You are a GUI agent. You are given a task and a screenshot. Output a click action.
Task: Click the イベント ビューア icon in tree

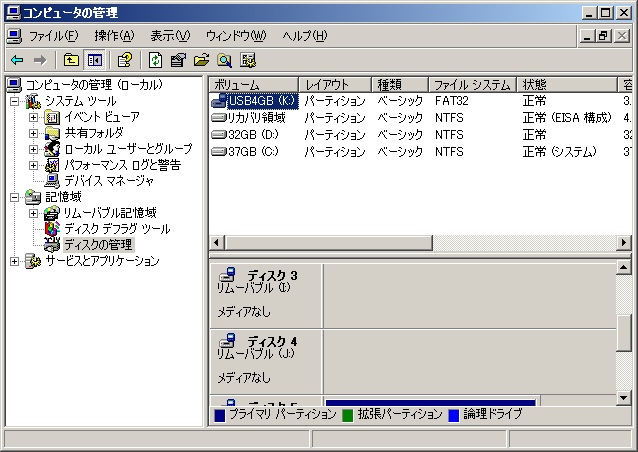tap(52, 118)
